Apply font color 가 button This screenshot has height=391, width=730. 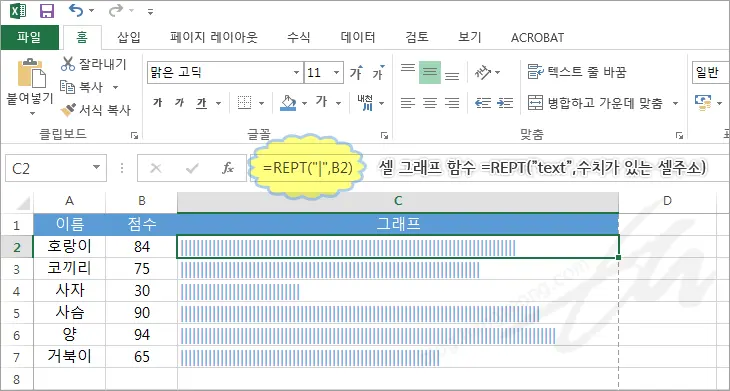tap(322, 102)
